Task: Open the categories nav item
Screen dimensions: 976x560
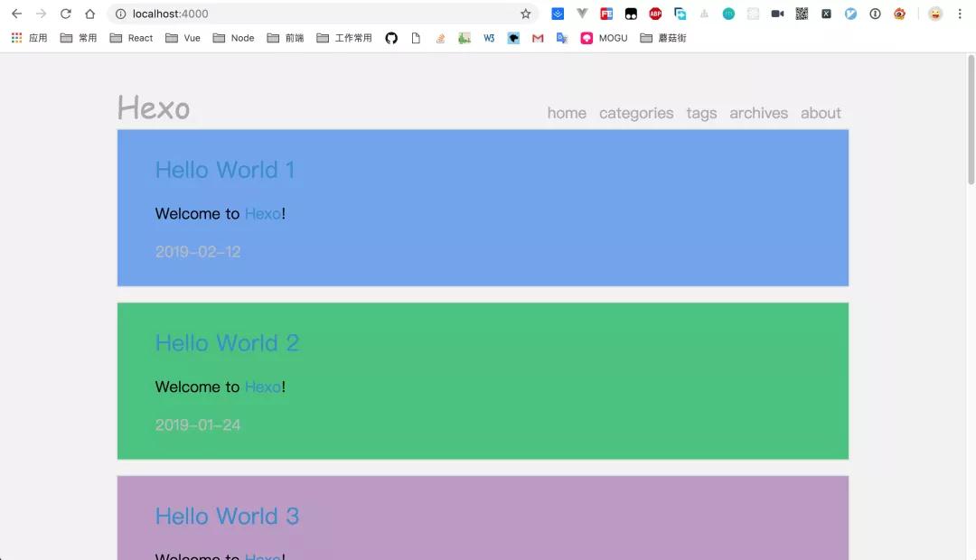Action: [636, 113]
